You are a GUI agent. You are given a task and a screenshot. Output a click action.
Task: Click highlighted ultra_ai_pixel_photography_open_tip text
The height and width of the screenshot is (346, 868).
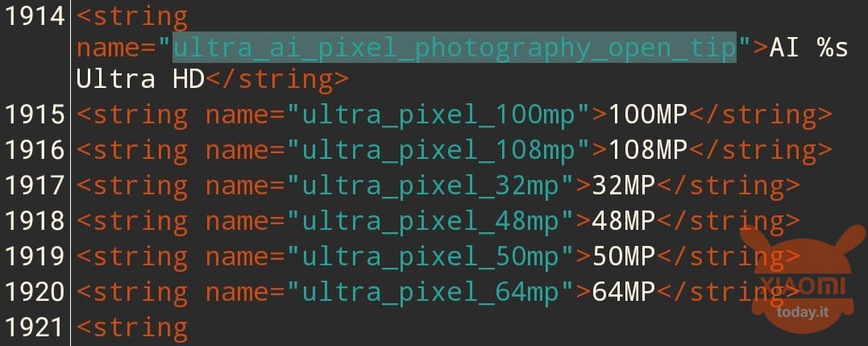[455, 48]
